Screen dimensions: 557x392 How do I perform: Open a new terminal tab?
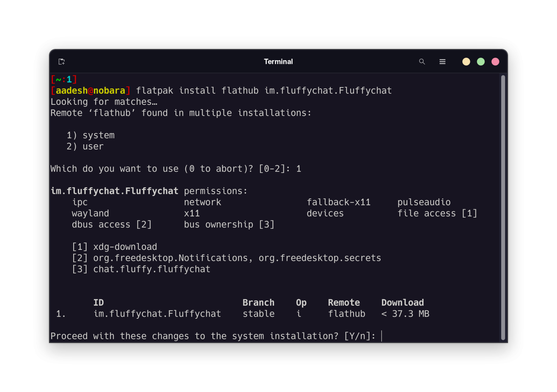[61, 61]
